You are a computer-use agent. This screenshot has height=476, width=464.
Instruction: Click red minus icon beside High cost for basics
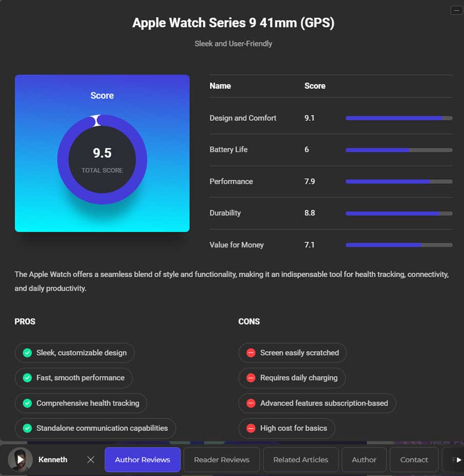251,428
